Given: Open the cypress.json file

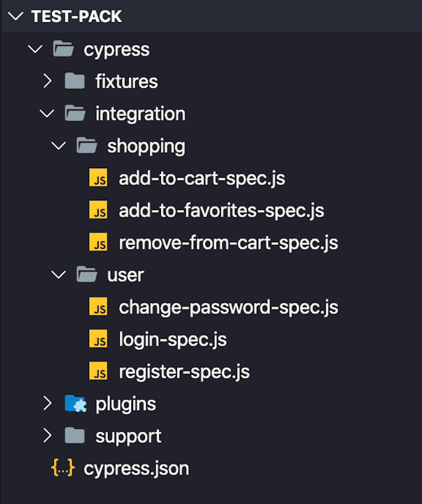Looking at the screenshot, I should (x=136, y=468).
